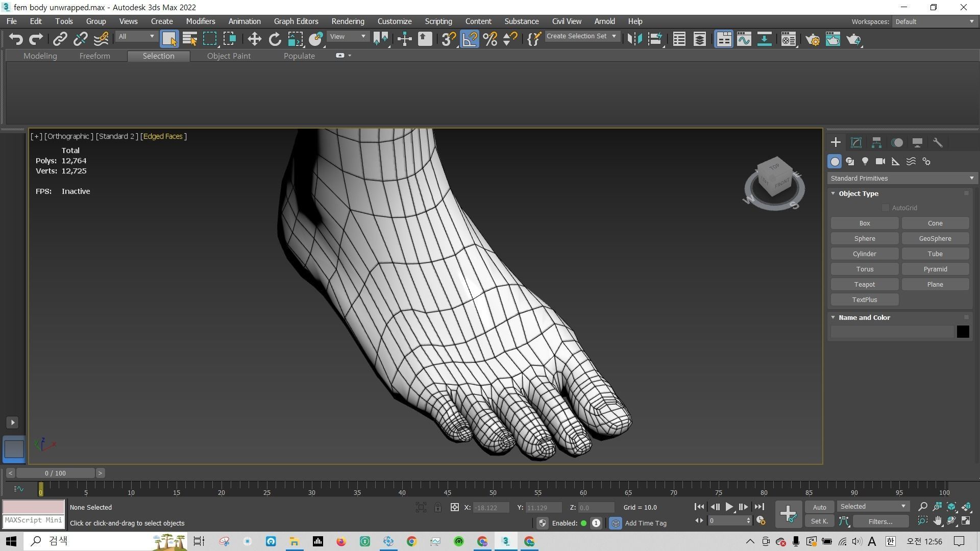Click the Render Production teapot
980x551 pixels.
[853, 39]
